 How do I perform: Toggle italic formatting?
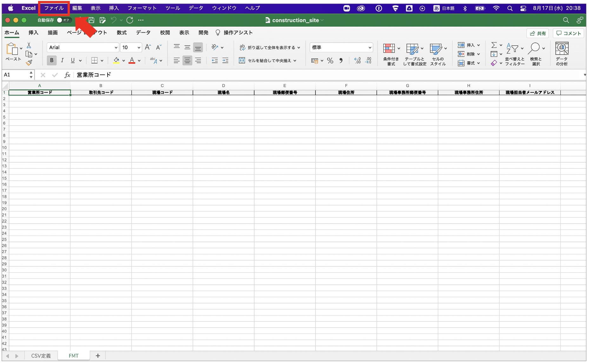[62, 60]
